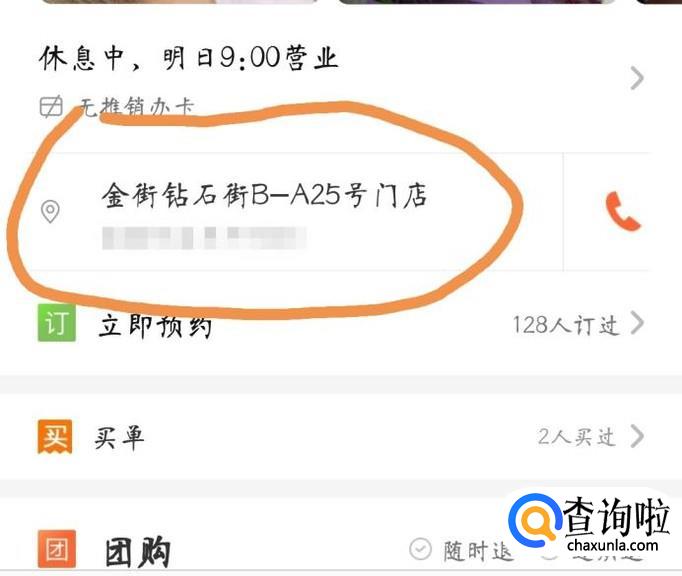The width and height of the screenshot is (682, 576).
Task: Expand business hours with the top chevron
Action: tap(637, 78)
